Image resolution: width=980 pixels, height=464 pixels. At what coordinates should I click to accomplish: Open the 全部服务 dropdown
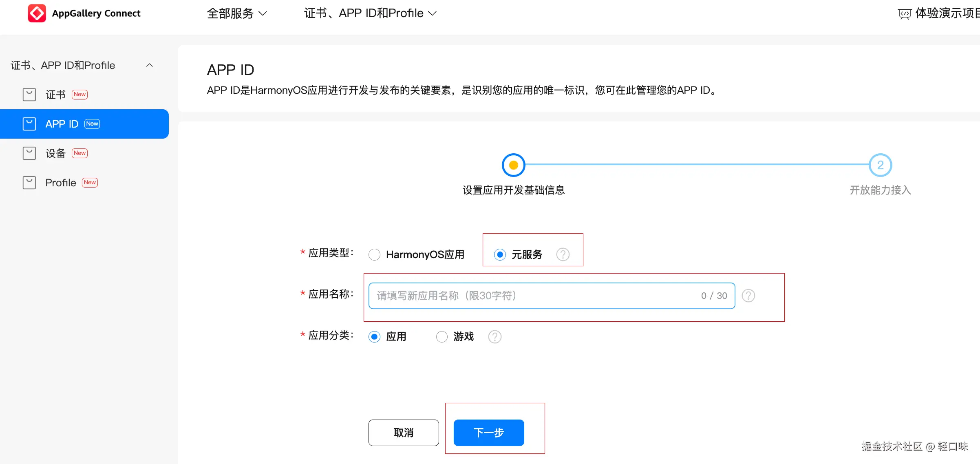coord(236,13)
